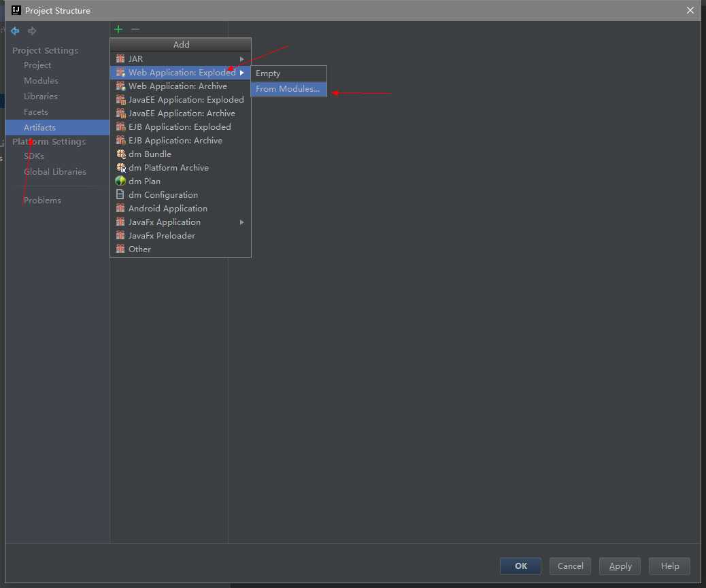Click the JAR artifact icon
Image resolution: width=706 pixels, height=588 pixels.
pyautogui.click(x=120, y=58)
